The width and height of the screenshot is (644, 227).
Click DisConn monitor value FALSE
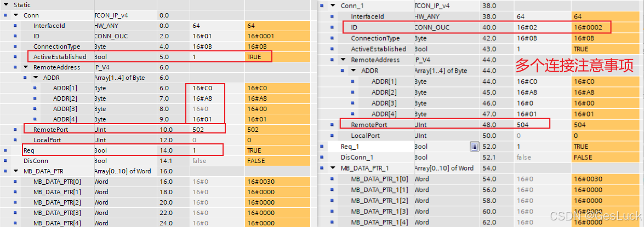257,161
